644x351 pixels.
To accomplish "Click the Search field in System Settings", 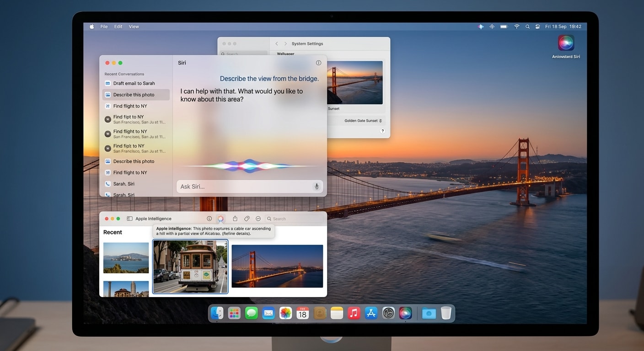I will click(243, 54).
